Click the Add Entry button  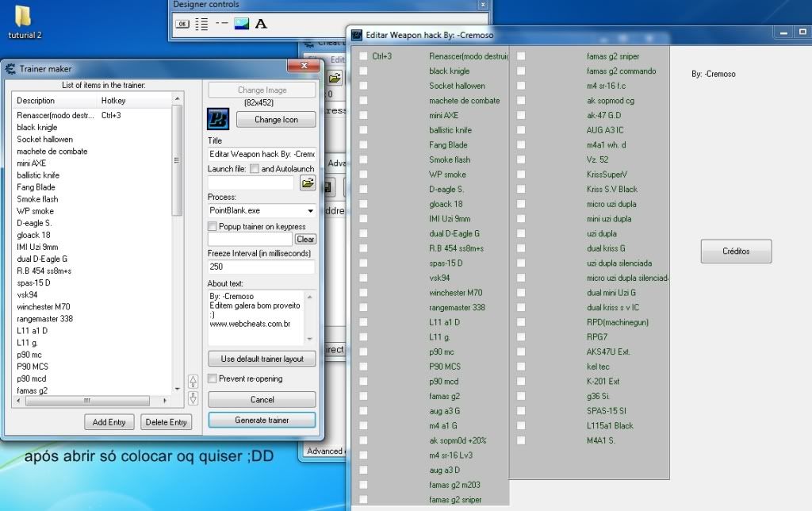click(x=109, y=422)
